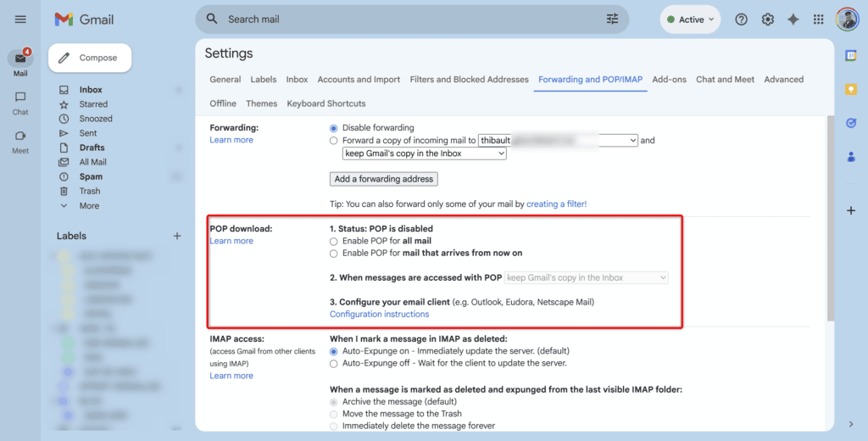Image resolution: width=868 pixels, height=441 pixels.
Task: Open keep Gmail's copy in the Inbox forwarding dropdown
Action: point(425,154)
